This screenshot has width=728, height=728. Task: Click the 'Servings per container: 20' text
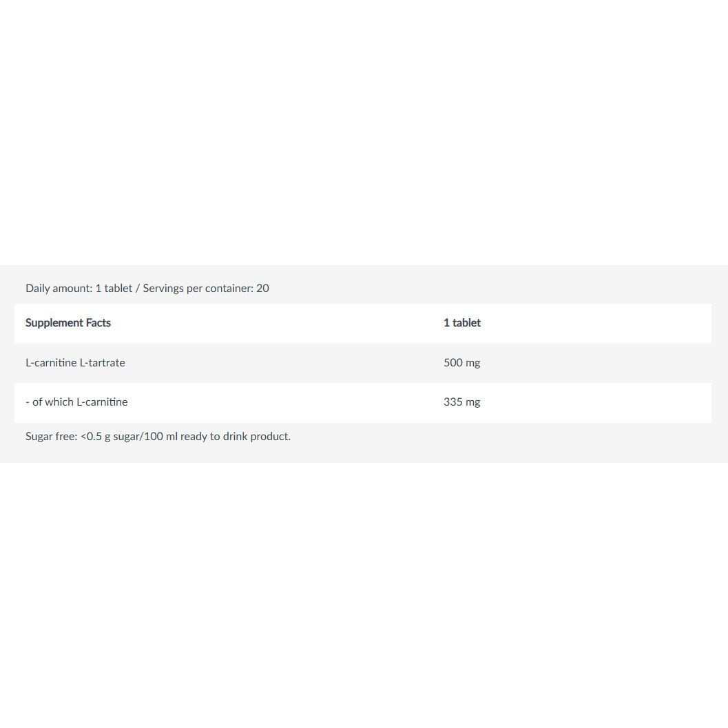pyautogui.click(x=206, y=289)
